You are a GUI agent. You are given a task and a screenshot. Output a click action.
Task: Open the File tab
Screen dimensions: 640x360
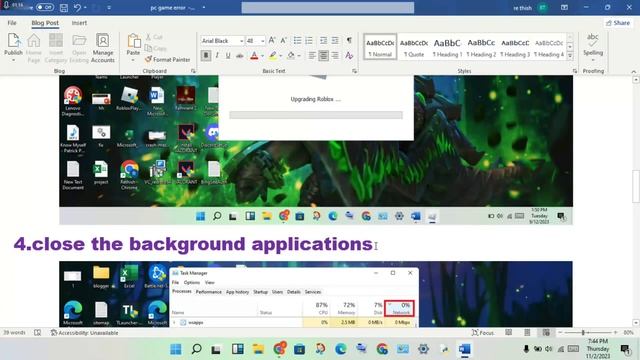coord(12,23)
